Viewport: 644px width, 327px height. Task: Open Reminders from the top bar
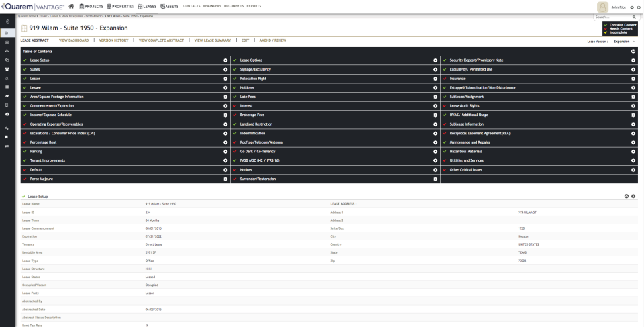(212, 6)
